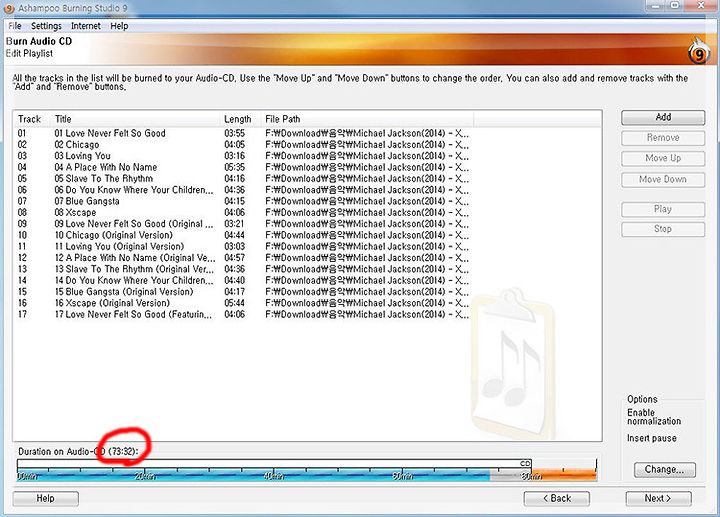Click the file path of track 01
Screen dimensions: 720x517
pos(367,133)
